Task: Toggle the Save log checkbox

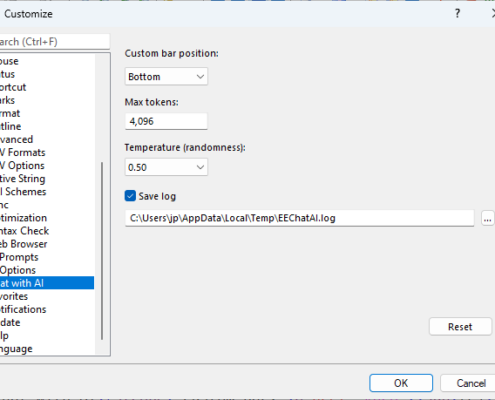Action: [x=130, y=196]
